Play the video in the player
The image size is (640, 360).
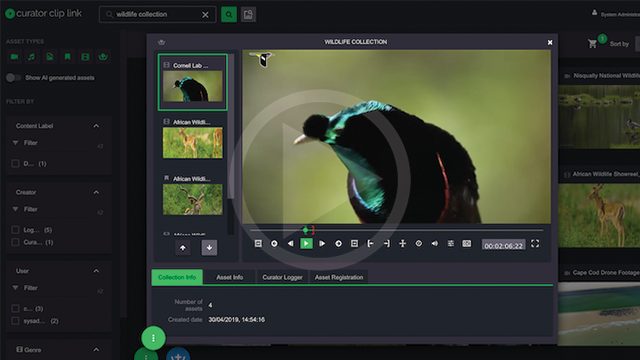(306, 244)
